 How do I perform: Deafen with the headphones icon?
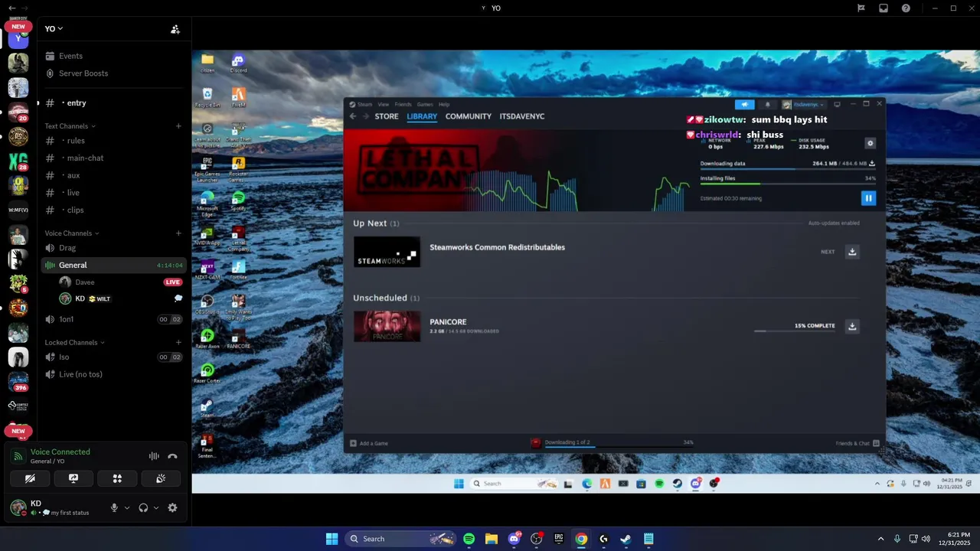pyautogui.click(x=143, y=507)
